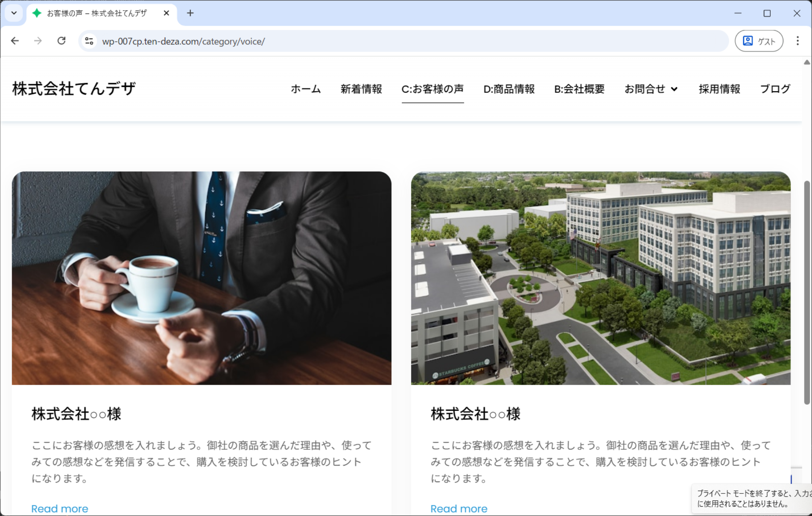The height and width of the screenshot is (516, 812).
Task: Click Read more under the building post
Action: click(x=459, y=508)
